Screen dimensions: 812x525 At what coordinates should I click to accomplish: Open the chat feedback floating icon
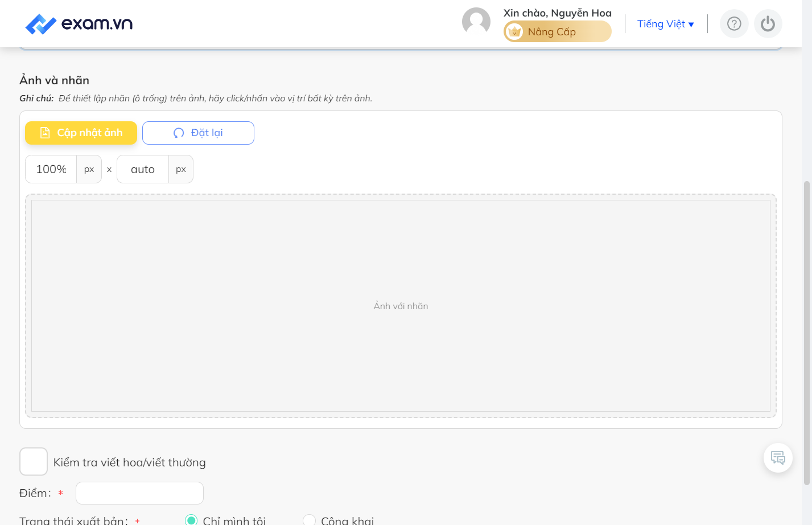pos(778,458)
